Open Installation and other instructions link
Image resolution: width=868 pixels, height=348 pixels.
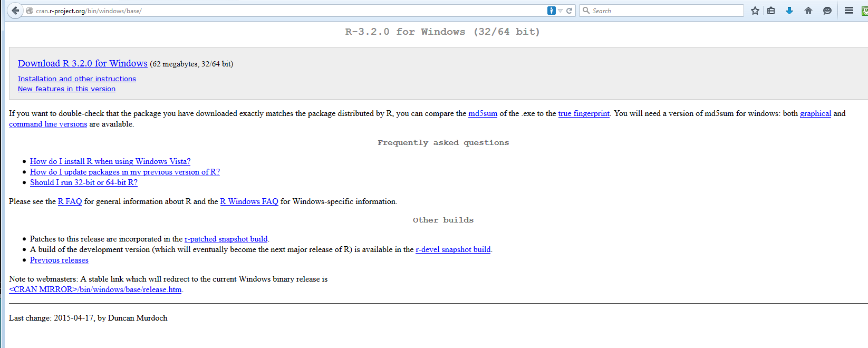(x=76, y=79)
